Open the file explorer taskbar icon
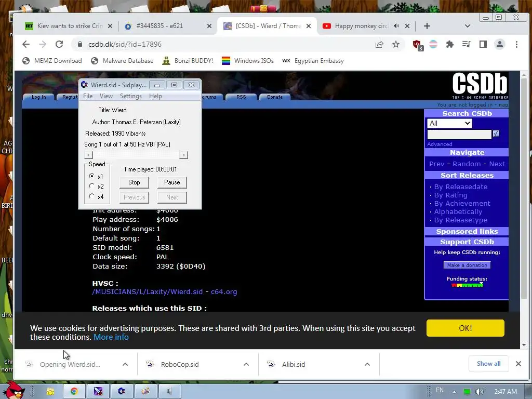 [x=50, y=392]
